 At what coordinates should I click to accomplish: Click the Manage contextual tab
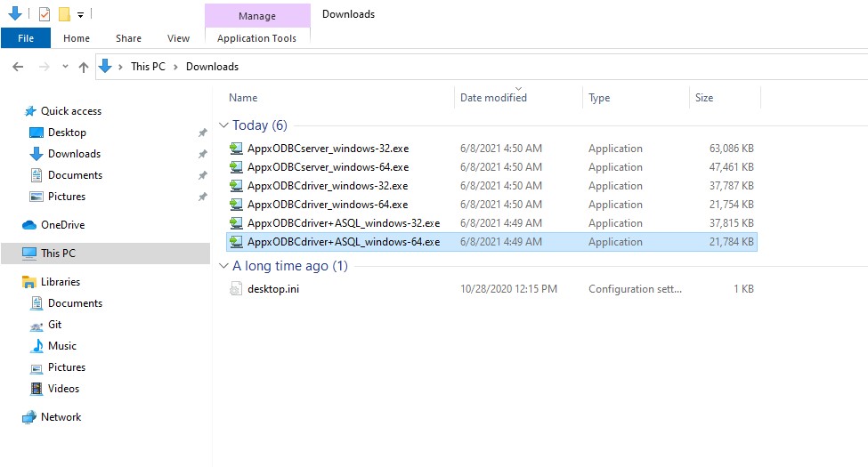pyautogui.click(x=257, y=16)
